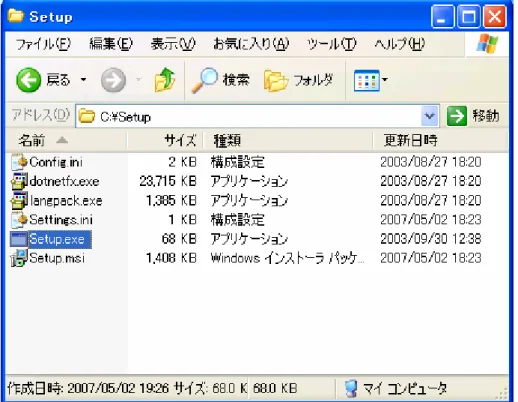
Task: Click the Setup.msi file name
Action: click(x=57, y=258)
